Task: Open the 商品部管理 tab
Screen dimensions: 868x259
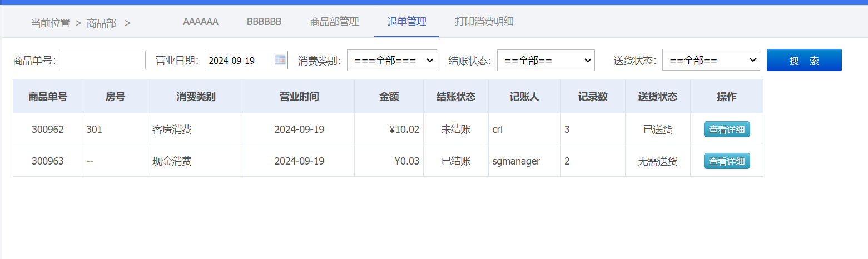Action: coord(334,22)
